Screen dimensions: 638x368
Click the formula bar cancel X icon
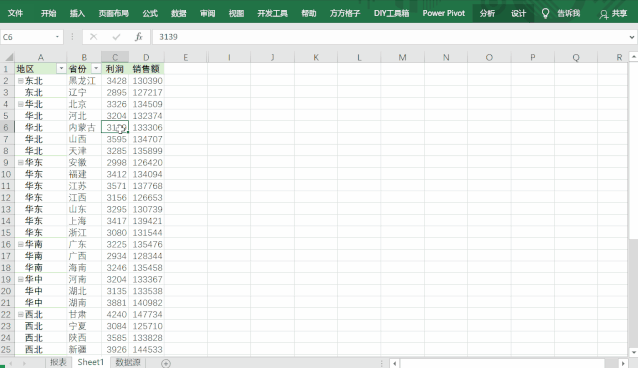coord(94,37)
